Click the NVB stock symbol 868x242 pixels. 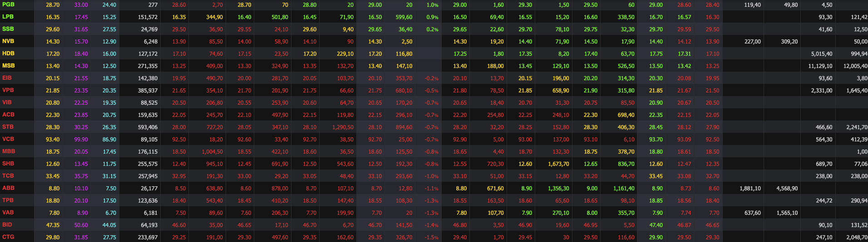[x=8, y=41]
